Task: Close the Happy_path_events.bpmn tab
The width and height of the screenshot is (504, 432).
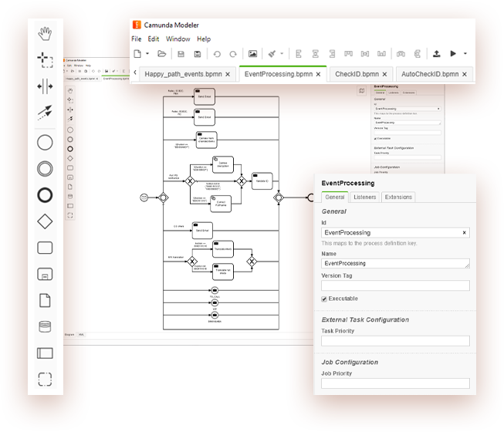Action: (230, 74)
